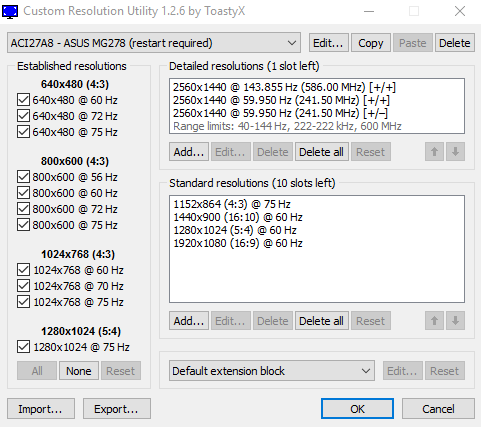Click Edit next to monitor dropdown
This screenshot has height=427, width=481.
pyautogui.click(x=328, y=43)
